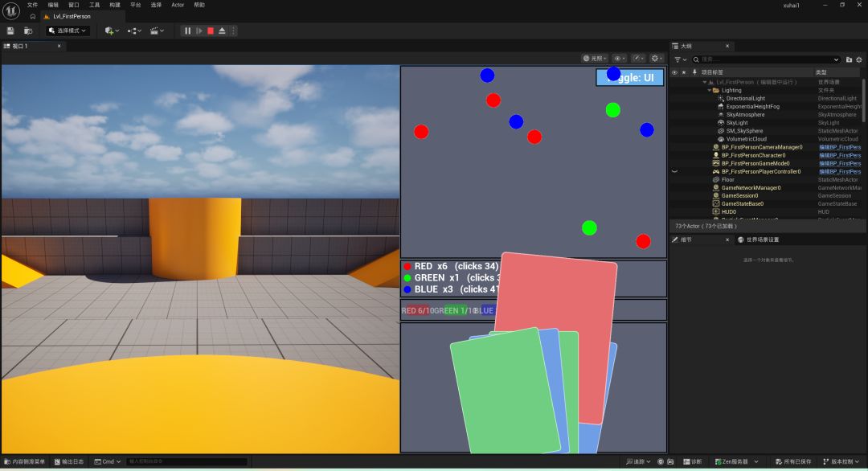868x471 pixels.
Task: Open the viewport settings gear dropdown
Action: point(657,58)
